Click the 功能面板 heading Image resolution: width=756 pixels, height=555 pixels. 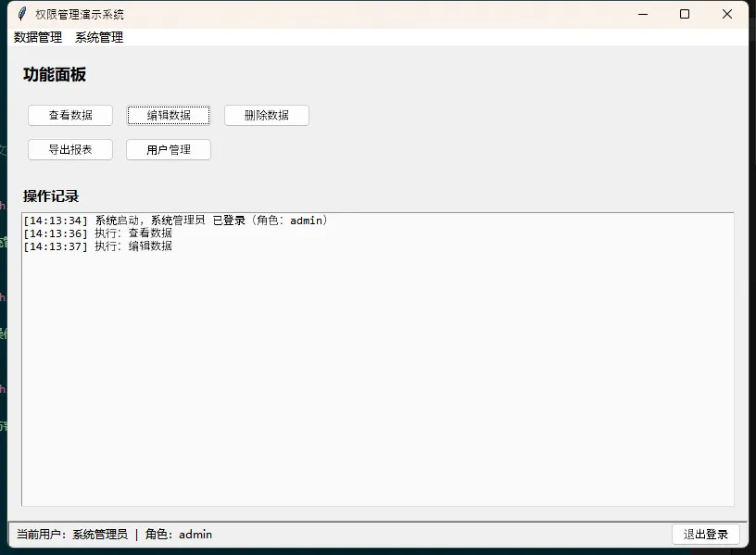click(x=55, y=75)
